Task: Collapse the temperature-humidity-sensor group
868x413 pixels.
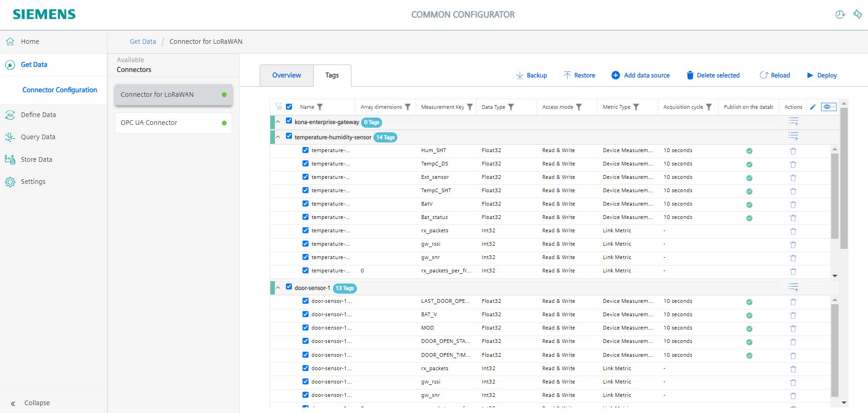Action: click(278, 137)
